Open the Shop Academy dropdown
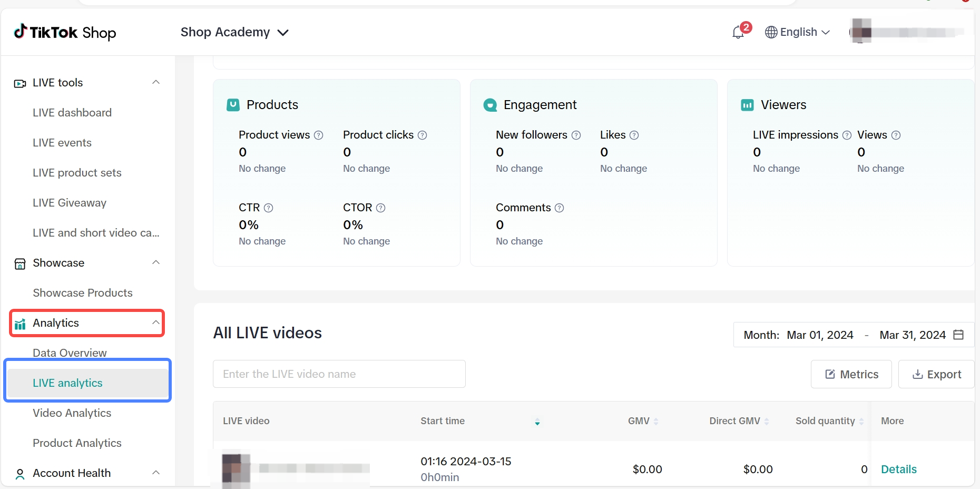This screenshot has width=980, height=489. tap(234, 33)
